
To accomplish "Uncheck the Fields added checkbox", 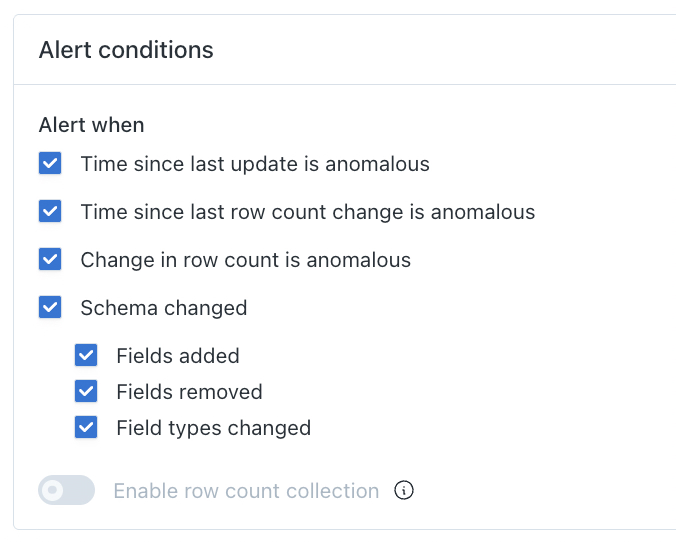I will coord(86,356).
